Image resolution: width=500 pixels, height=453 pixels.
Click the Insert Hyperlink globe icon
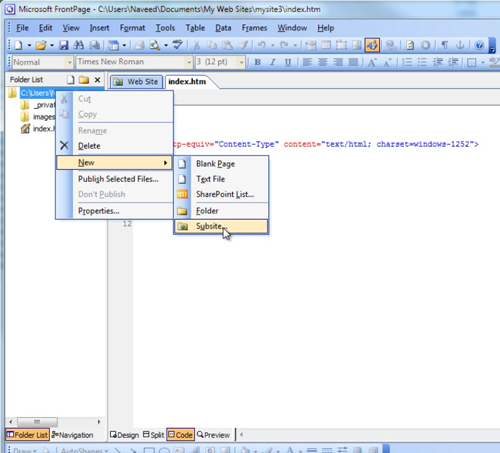(391, 45)
